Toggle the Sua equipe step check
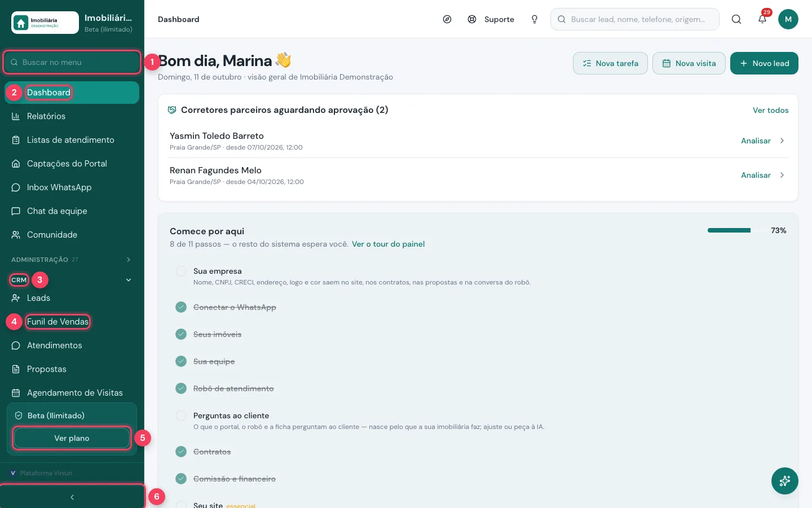This screenshot has height=508, width=812. pyautogui.click(x=181, y=361)
